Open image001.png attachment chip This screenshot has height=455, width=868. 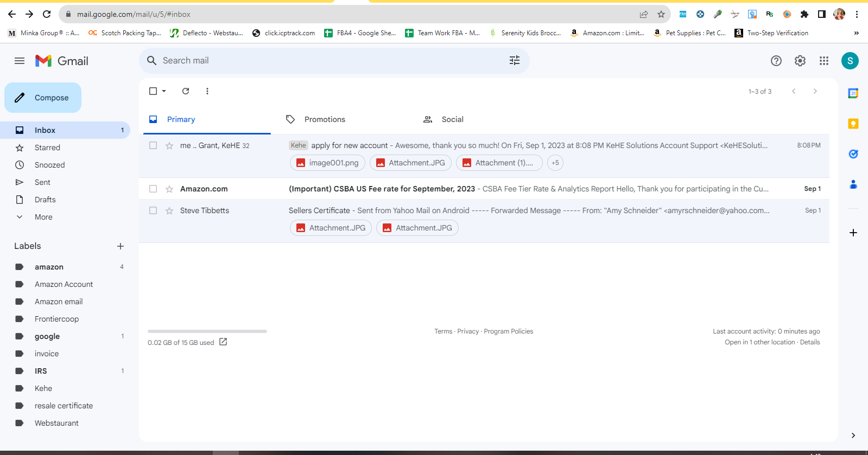click(x=327, y=163)
